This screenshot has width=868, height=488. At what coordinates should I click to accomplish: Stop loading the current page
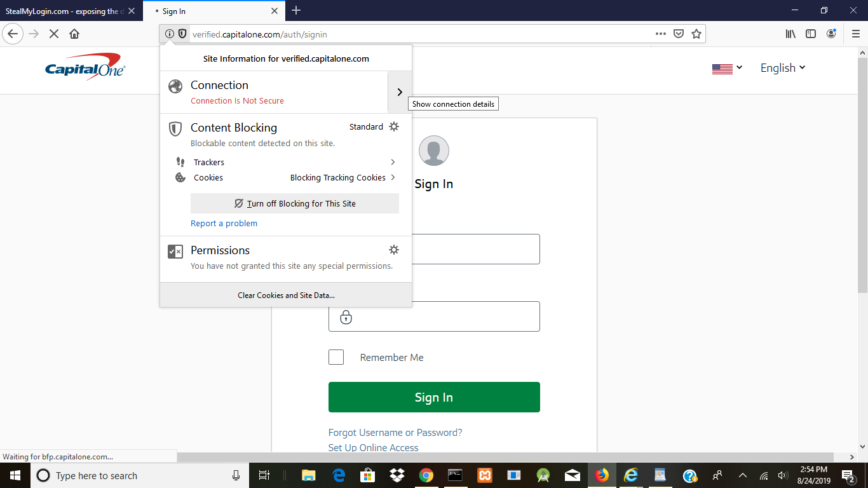point(54,34)
